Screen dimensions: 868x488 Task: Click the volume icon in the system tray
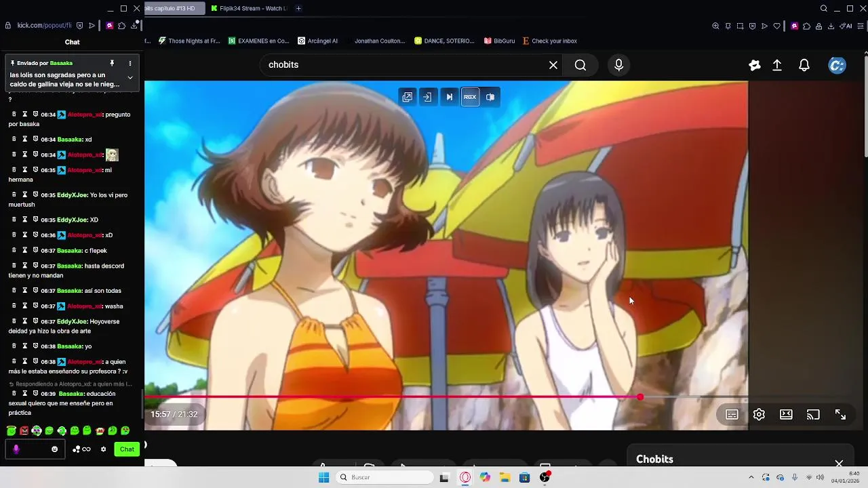820,477
